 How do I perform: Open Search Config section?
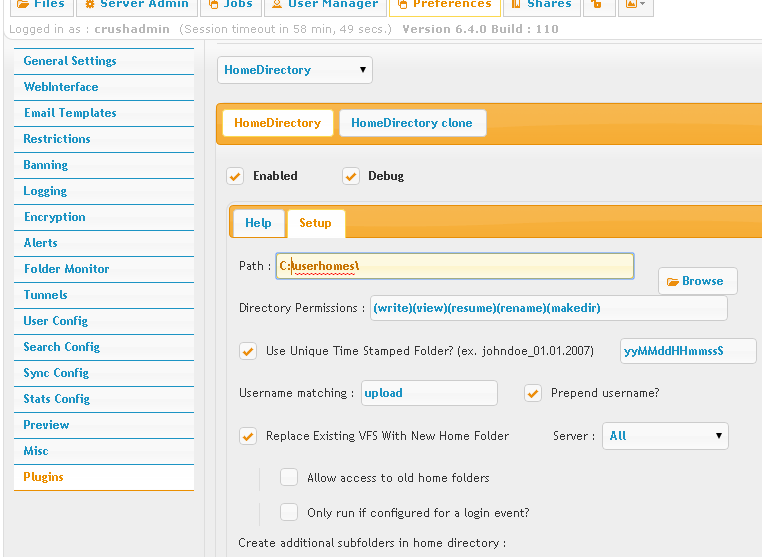(104, 347)
